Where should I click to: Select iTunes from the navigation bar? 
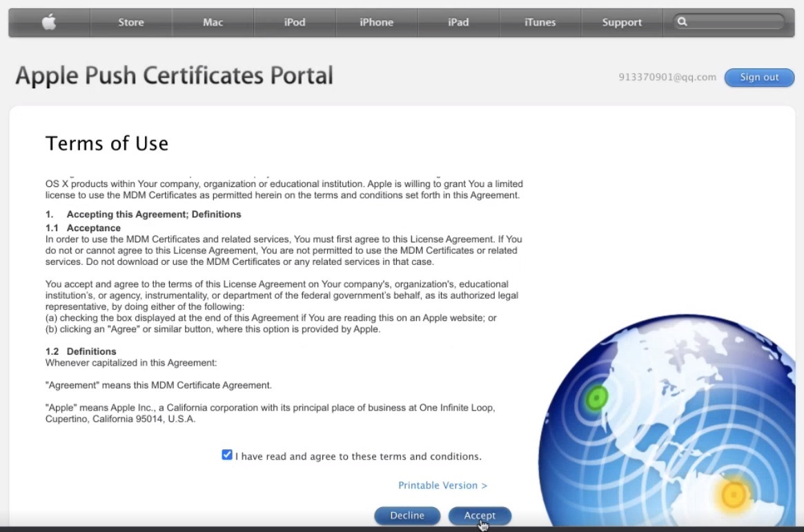pos(539,21)
